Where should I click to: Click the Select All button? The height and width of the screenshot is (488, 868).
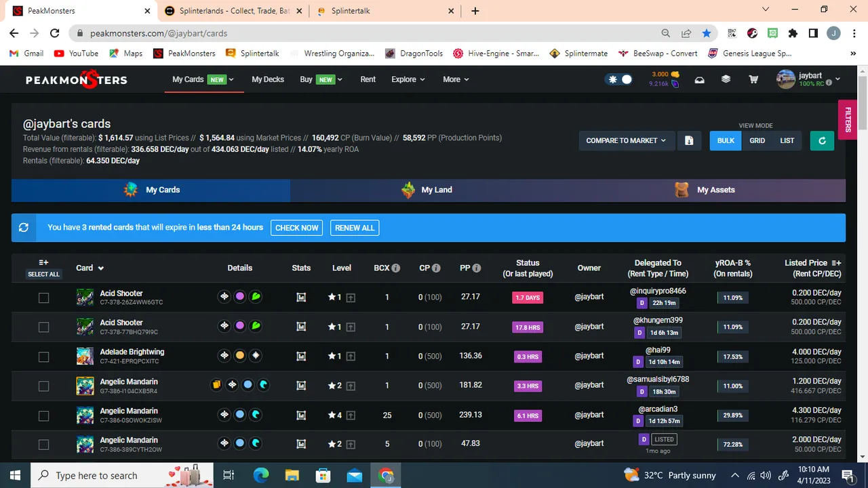43,274
